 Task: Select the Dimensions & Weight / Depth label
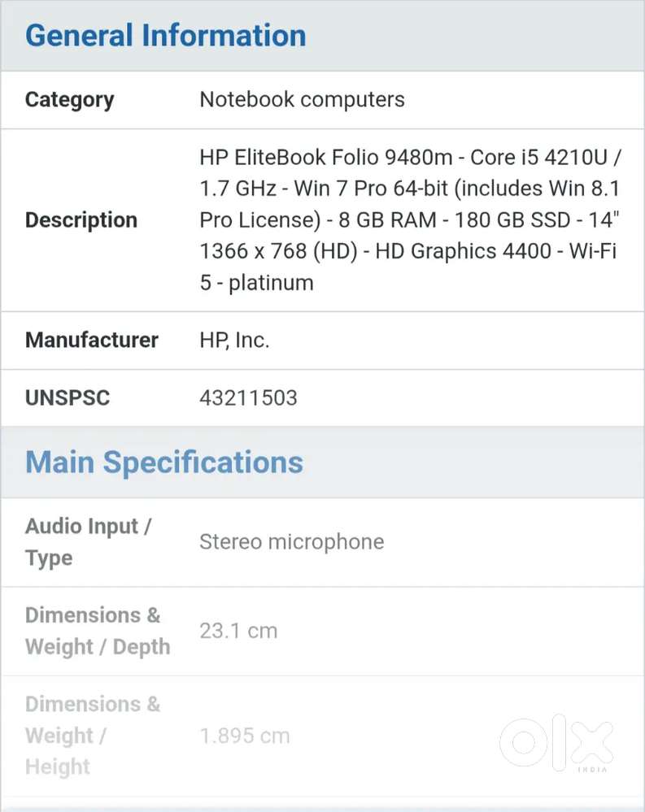[x=98, y=632]
